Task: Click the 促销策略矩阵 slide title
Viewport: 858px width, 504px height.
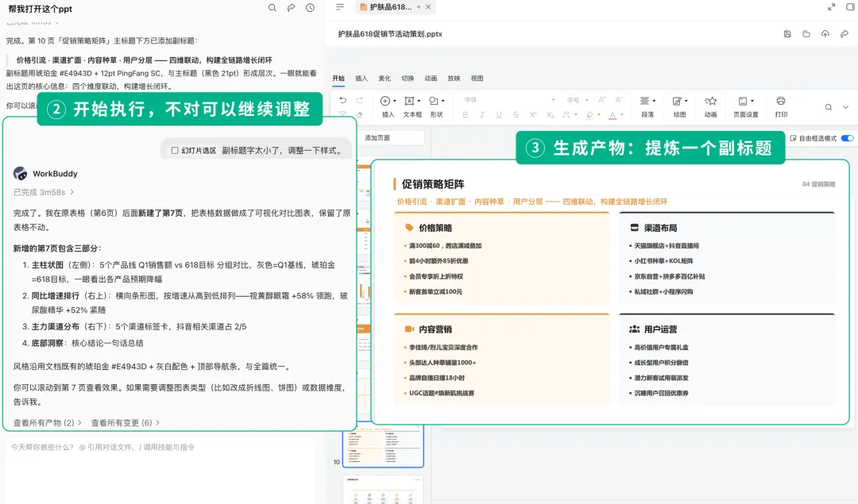Action: (x=433, y=184)
